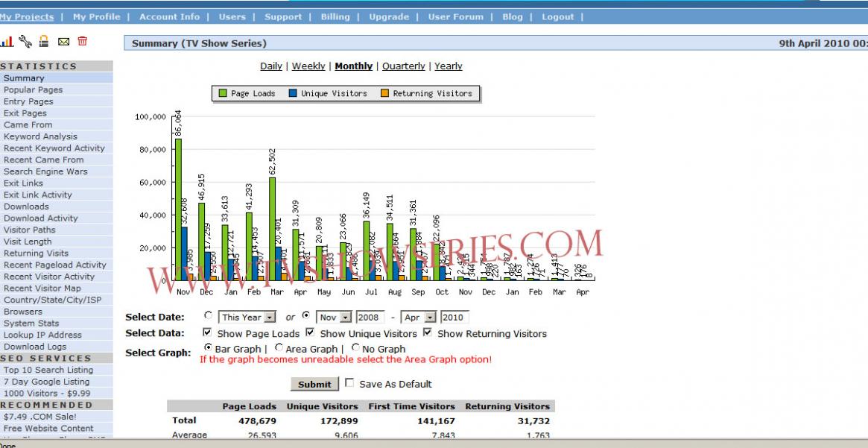Switch to the Weekly view link
Viewport: 868px width, 448px height.
tap(308, 66)
